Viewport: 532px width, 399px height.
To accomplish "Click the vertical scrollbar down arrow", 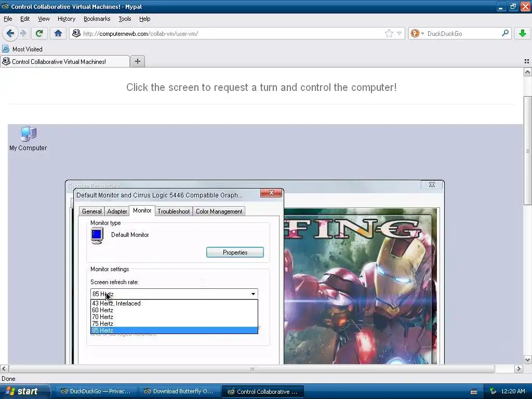I will coord(527,360).
